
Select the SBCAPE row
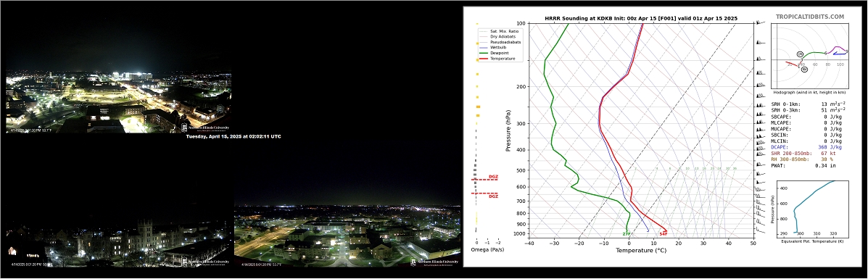pyautogui.click(x=806, y=117)
